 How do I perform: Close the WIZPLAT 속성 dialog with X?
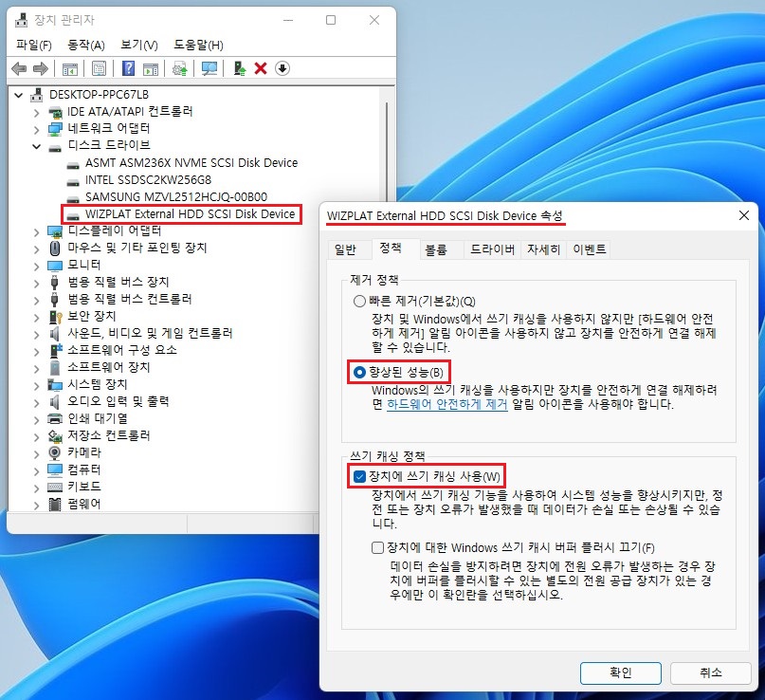click(743, 215)
